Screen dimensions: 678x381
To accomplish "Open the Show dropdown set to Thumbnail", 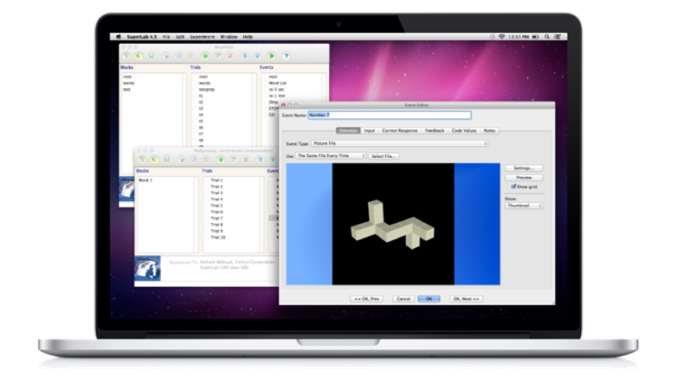I will (x=524, y=205).
